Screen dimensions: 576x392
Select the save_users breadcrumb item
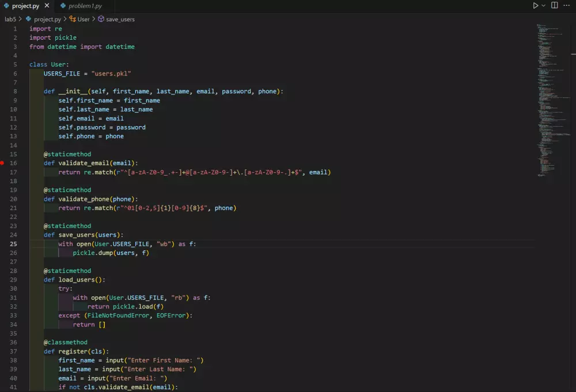pos(120,19)
